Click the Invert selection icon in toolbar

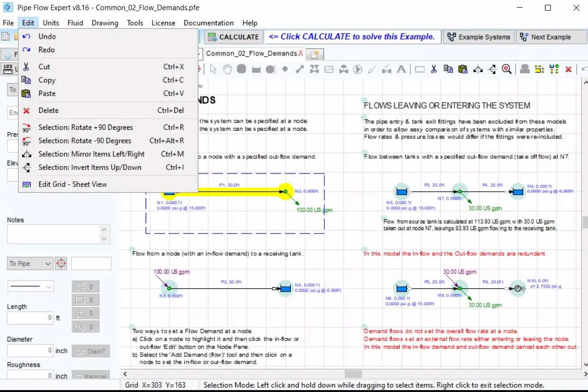coord(492,69)
